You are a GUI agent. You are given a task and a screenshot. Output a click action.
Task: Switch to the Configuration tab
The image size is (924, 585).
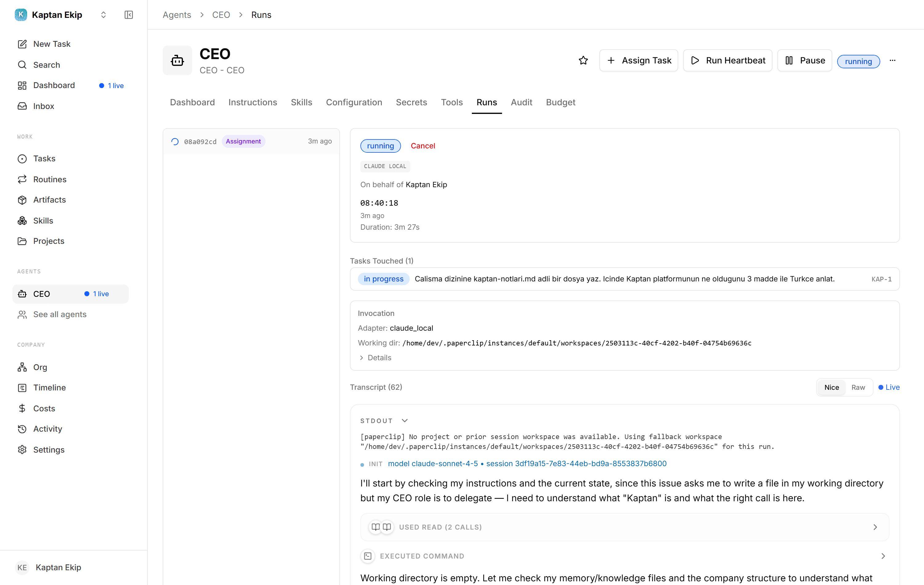354,102
